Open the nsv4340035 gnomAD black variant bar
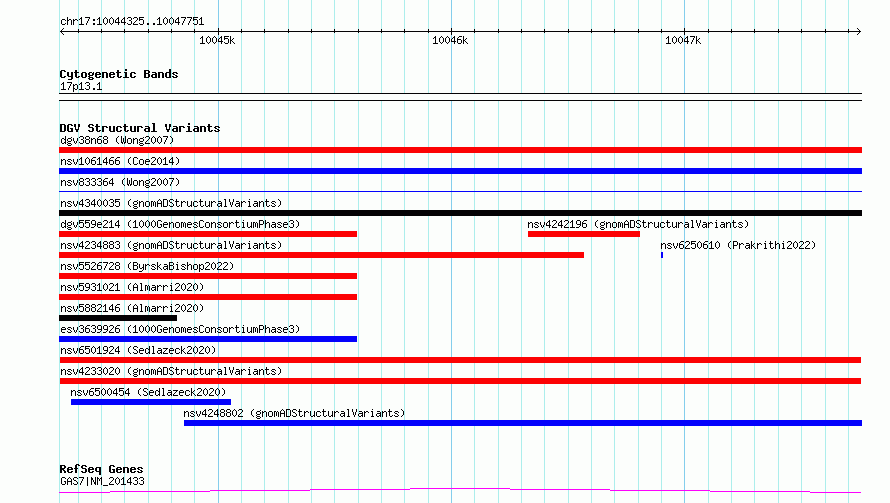Screen dimensions: 890x503 pyautogui.click(x=460, y=213)
